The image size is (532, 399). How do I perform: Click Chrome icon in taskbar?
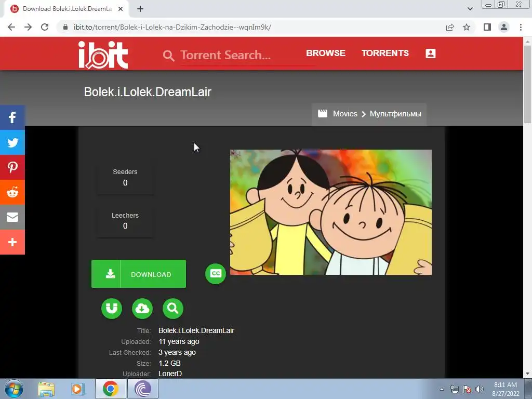(x=110, y=389)
